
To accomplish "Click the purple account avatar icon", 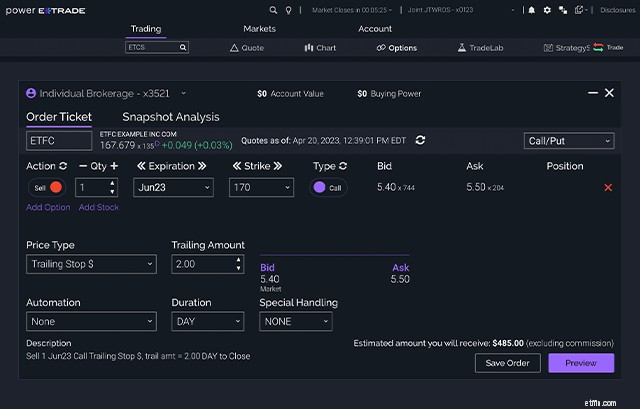I will [31, 93].
